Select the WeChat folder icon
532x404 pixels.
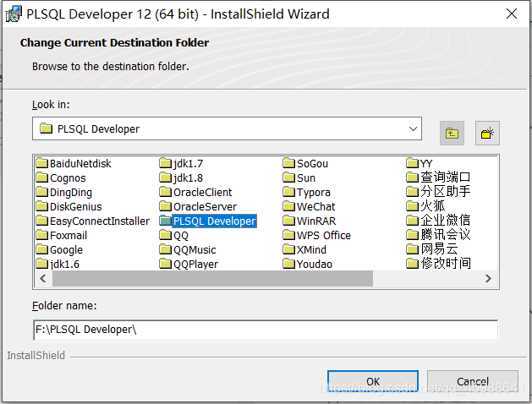289,206
